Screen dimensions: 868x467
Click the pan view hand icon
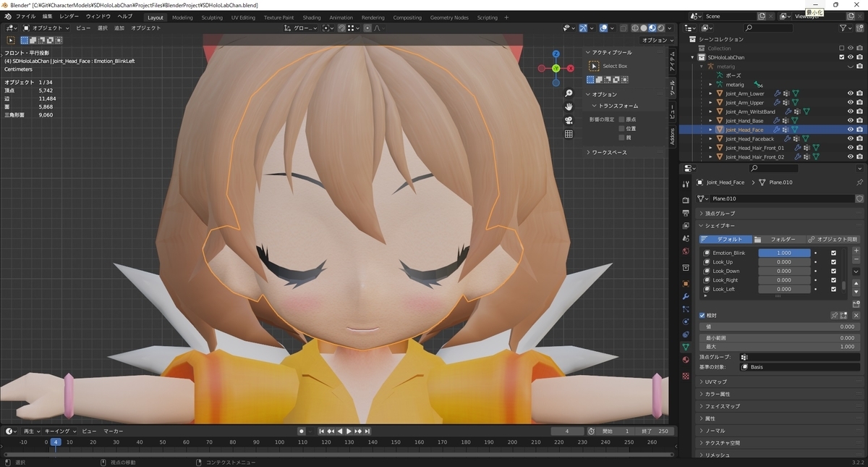569,106
